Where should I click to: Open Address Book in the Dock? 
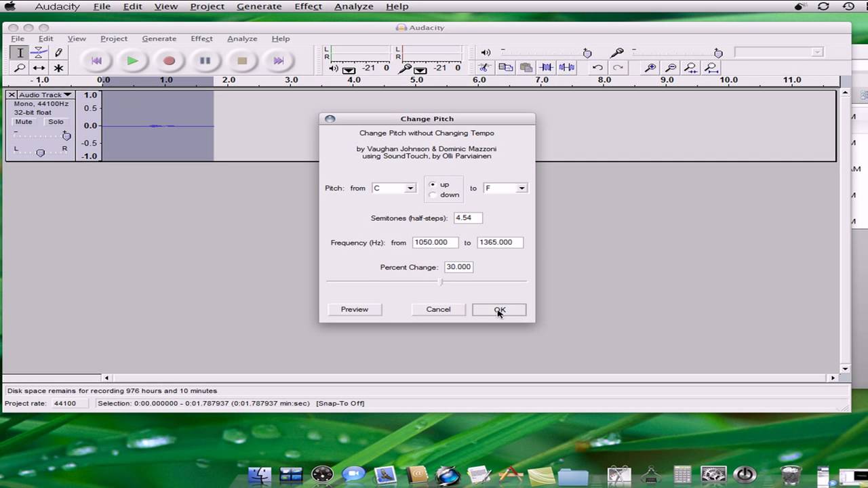pos(416,474)
